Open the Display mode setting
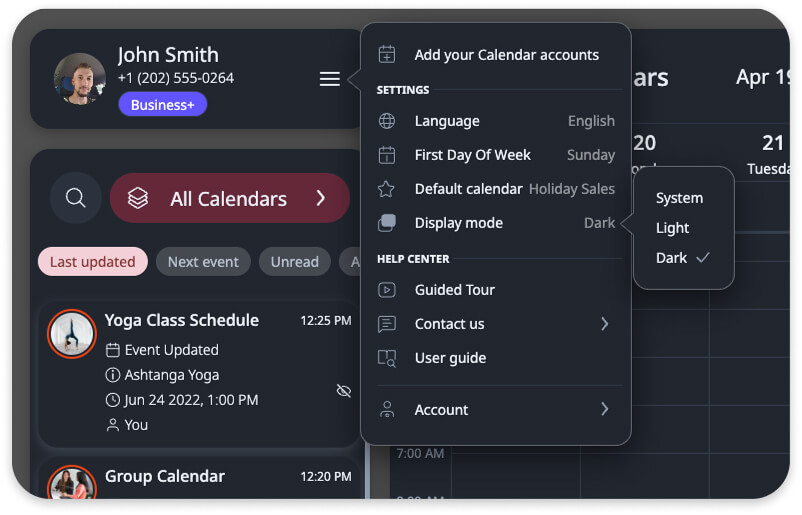Screen dimensions: 802x515 (496, 223)
